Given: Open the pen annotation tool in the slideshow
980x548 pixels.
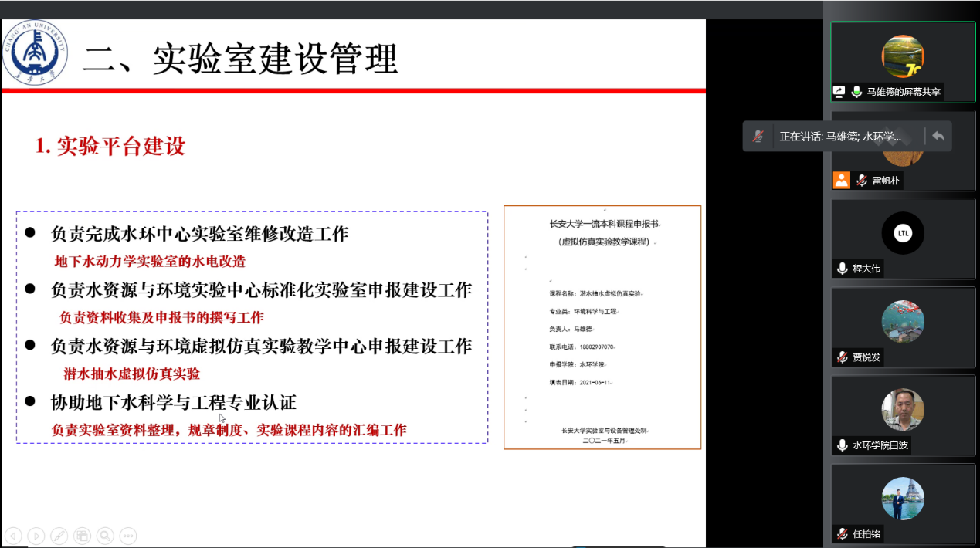Looking at the screenshot, I should [x=59, y=535].
